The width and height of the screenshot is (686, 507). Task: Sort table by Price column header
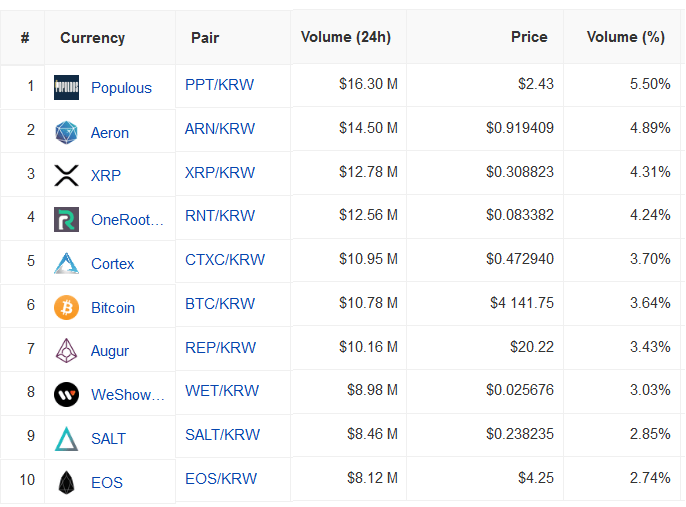click(529, 37)
